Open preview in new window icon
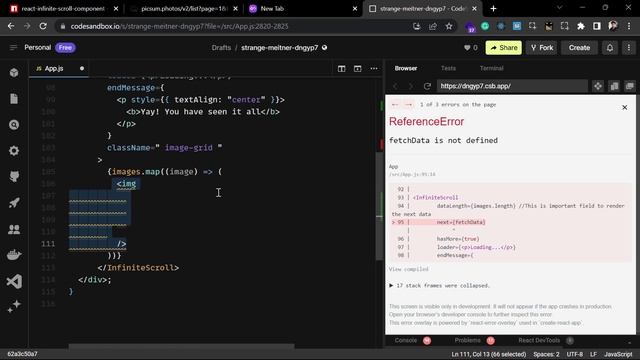640x360 pixels. click(x=630, y=86)
